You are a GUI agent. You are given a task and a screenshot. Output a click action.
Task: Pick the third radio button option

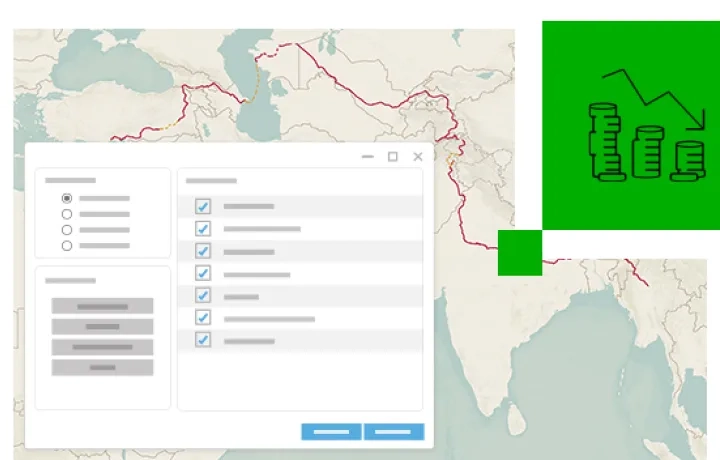pyautogui.click(x=67, y=230)
